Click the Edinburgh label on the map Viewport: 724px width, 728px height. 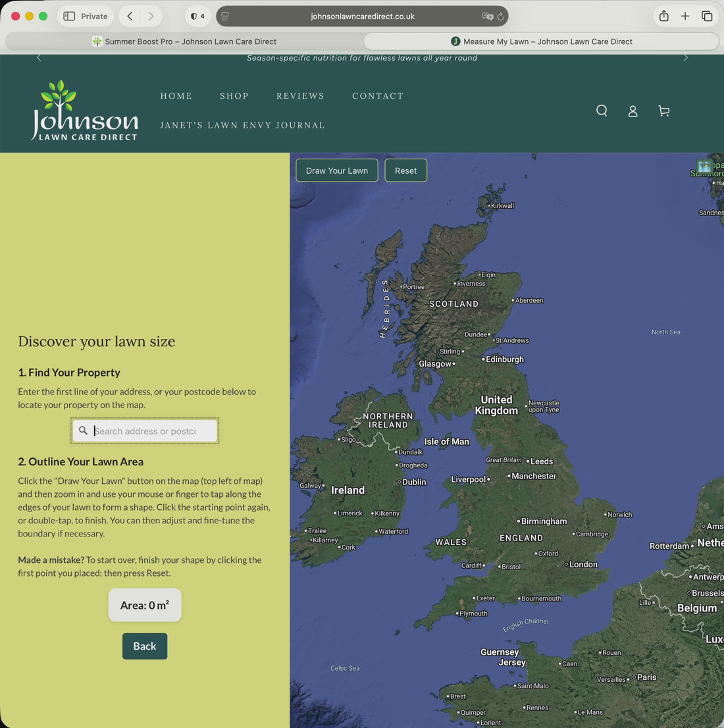tap(505, 359)
